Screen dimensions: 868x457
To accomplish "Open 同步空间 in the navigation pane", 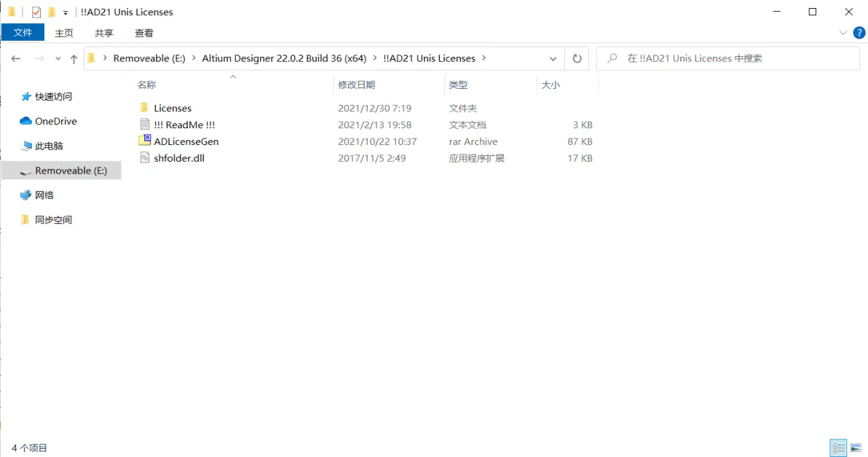I will pyautogui.click(x=53, y=220).
